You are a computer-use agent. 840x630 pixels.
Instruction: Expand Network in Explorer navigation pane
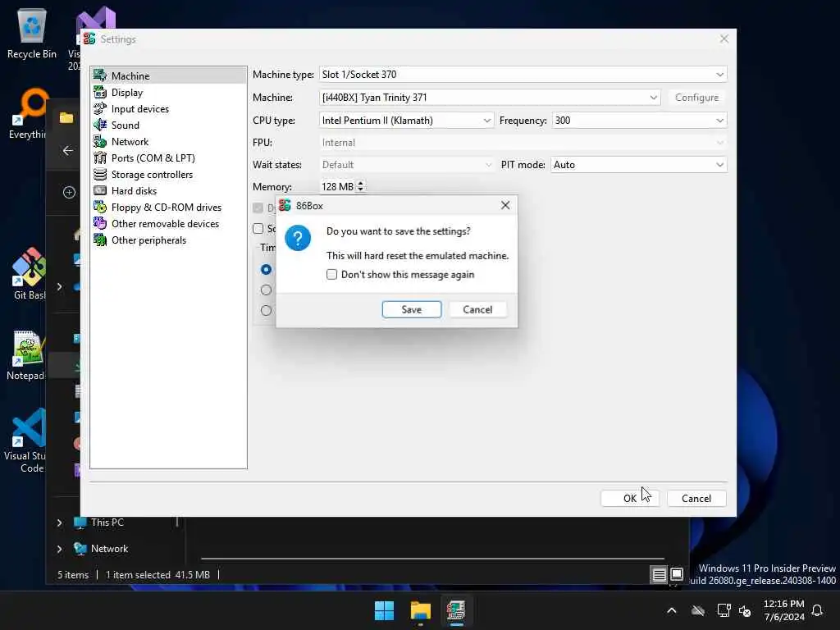[59, 549]
